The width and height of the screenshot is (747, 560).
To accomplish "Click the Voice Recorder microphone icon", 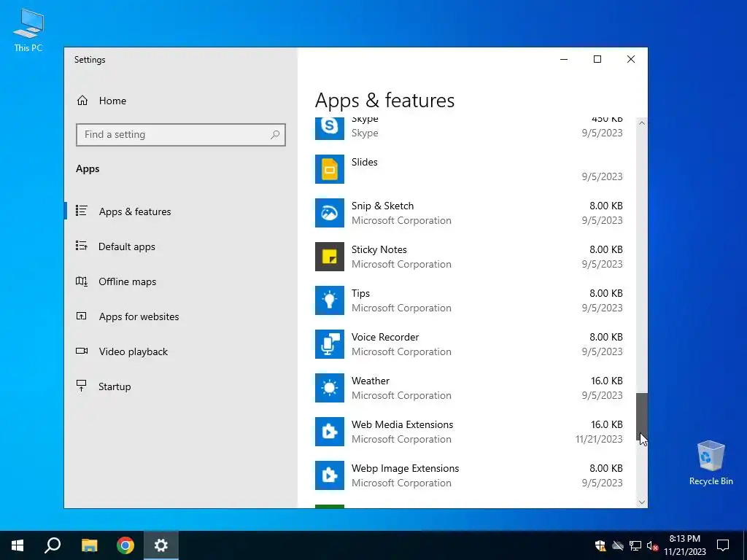I will point(329,344).
